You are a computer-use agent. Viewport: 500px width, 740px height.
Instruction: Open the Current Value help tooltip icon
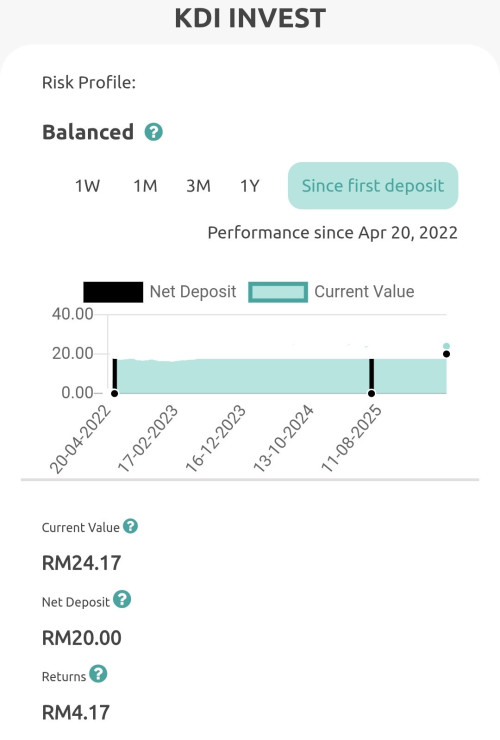coord(130,526)
